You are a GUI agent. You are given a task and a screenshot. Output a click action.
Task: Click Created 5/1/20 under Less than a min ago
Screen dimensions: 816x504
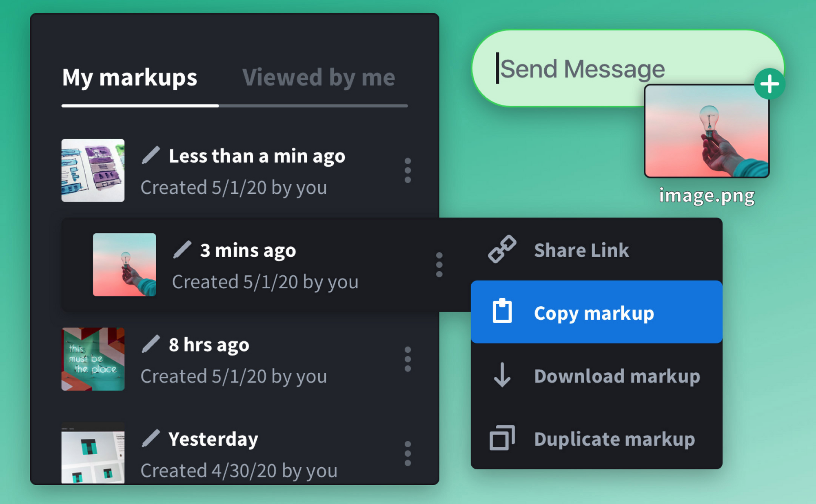click(x=234, y=188)
